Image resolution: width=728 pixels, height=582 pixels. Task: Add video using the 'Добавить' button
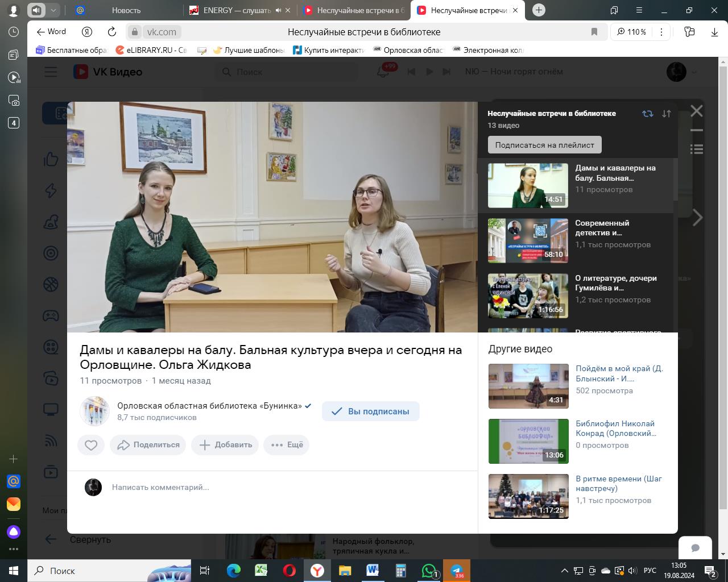click(225, 445)
